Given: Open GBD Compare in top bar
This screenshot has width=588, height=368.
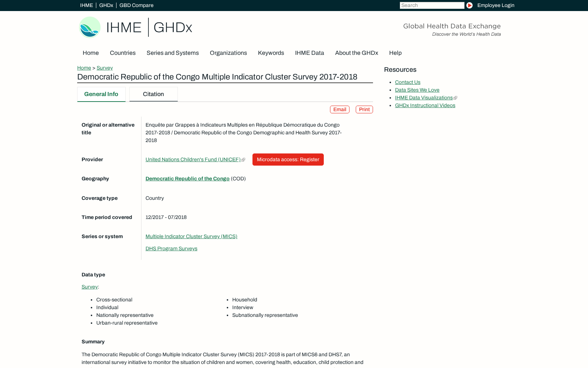Looking at the screenshot, I should coord(136,5).
